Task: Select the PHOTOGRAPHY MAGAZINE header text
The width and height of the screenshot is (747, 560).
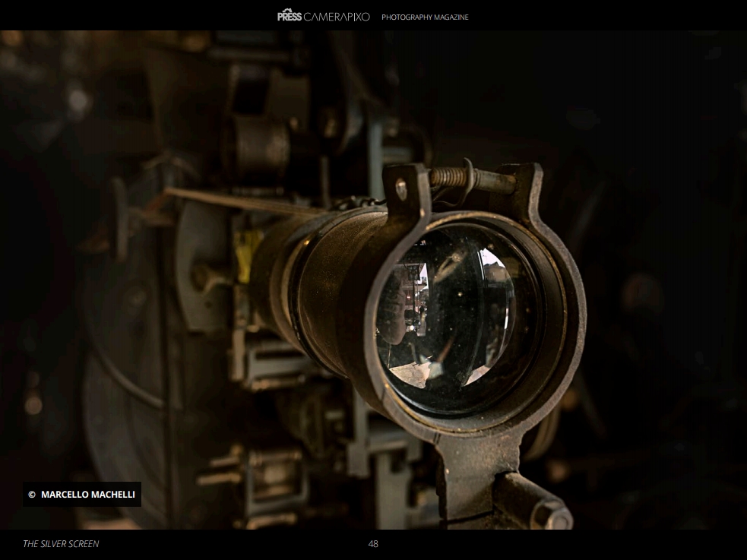Action: [x=425, y=17]
